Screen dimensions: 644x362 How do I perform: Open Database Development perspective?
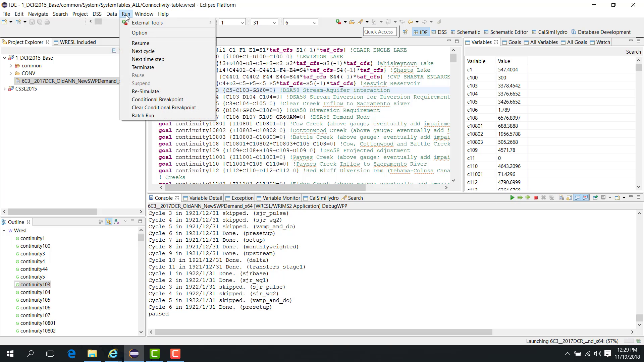(601, 32)
